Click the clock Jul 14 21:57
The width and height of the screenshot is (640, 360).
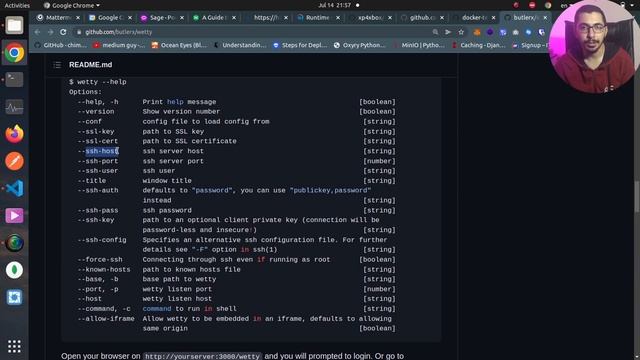334,5
